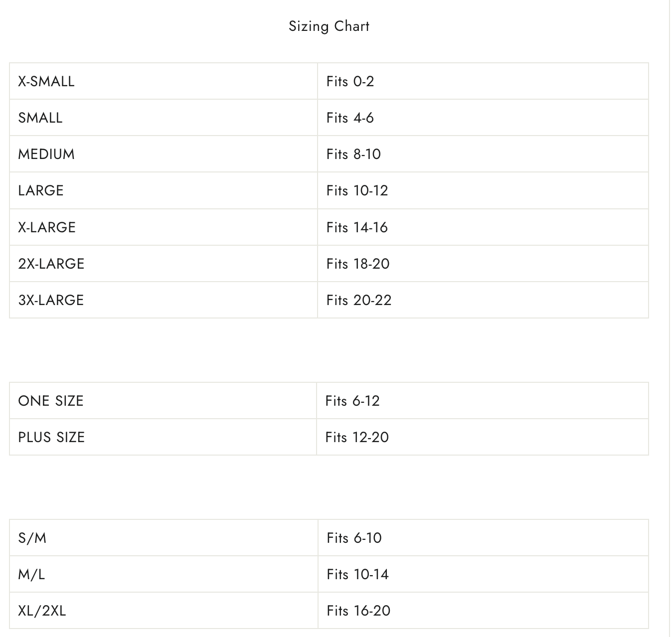Screen dimensions: 672x637
Task: Click the Fits 8-10 cell
Action: click(483, 154)
